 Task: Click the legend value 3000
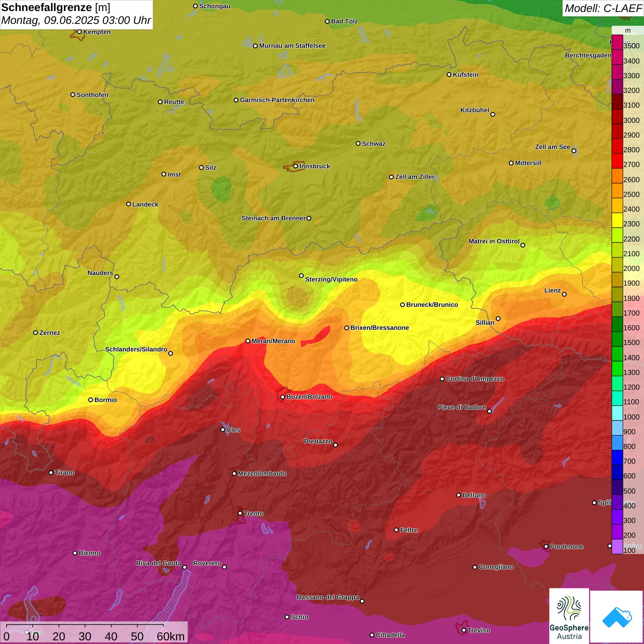click(x=631, y=120)
